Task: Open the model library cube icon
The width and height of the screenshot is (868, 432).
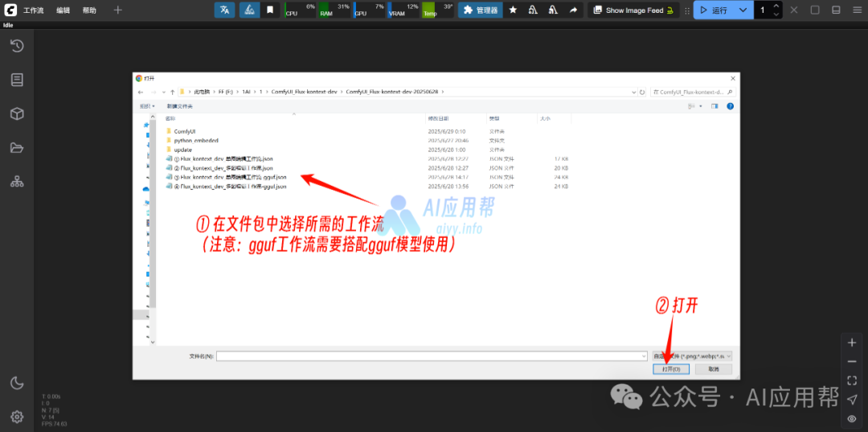Action: 17,113
